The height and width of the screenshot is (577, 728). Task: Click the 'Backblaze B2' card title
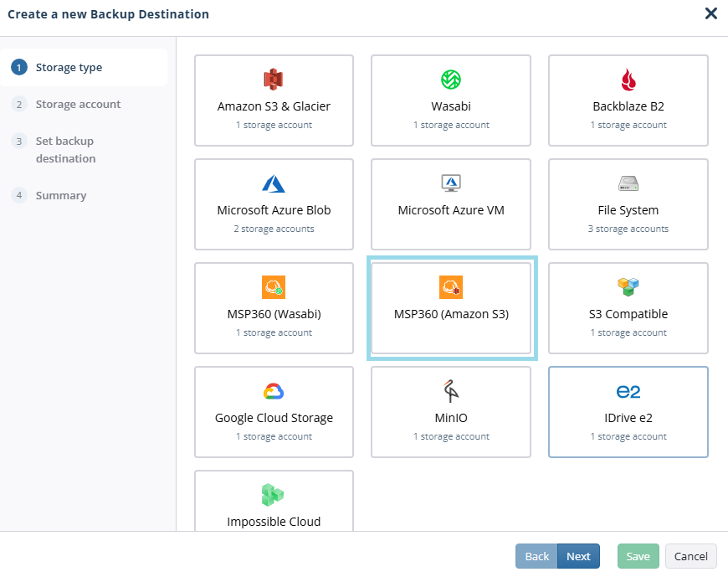(628, 106)
